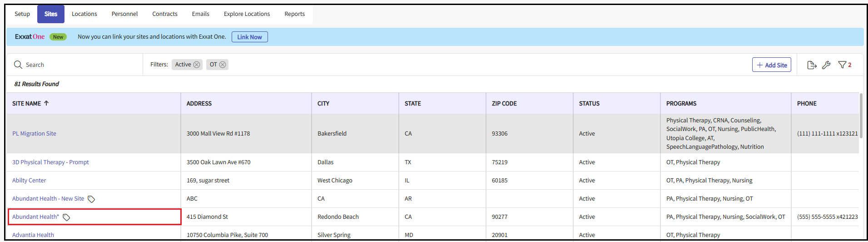This screenshot has height=242, width=868.
Task: Sort by Site Name column arrow
Action: coord(46,103)
